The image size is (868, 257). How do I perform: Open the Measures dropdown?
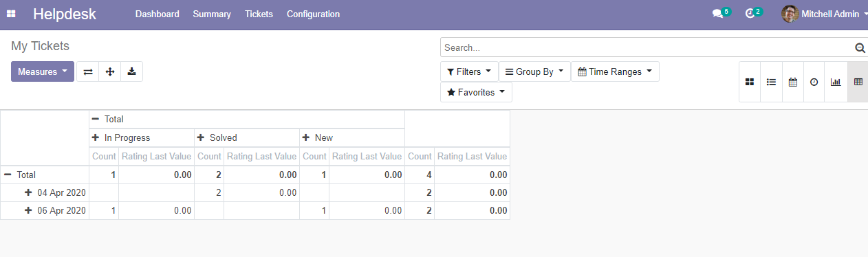pos(43,71)
